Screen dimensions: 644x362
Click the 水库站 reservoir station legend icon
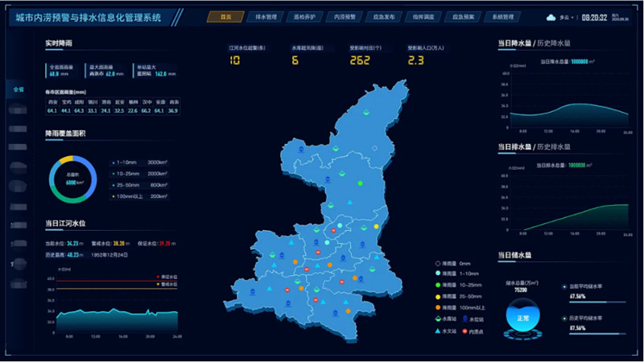point(438,319)
